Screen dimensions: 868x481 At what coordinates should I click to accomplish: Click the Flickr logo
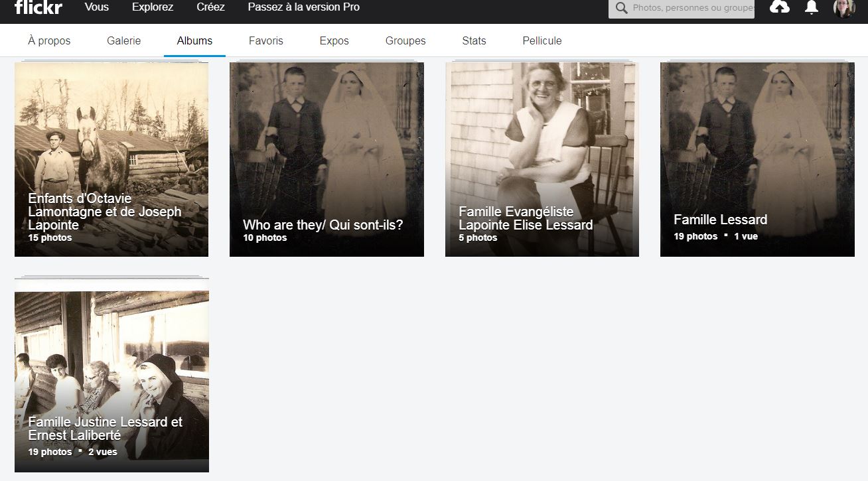pos(38,7)
